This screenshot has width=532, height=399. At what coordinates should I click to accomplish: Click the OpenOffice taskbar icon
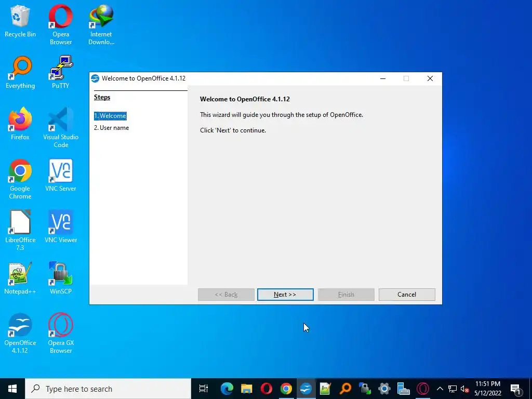(x=305, y=389)
